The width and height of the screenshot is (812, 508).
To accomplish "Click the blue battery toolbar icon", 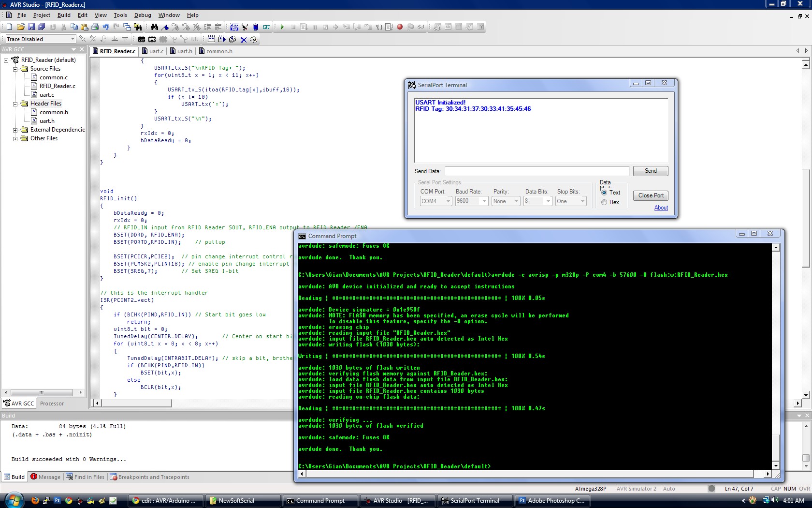I will point(256,27).
